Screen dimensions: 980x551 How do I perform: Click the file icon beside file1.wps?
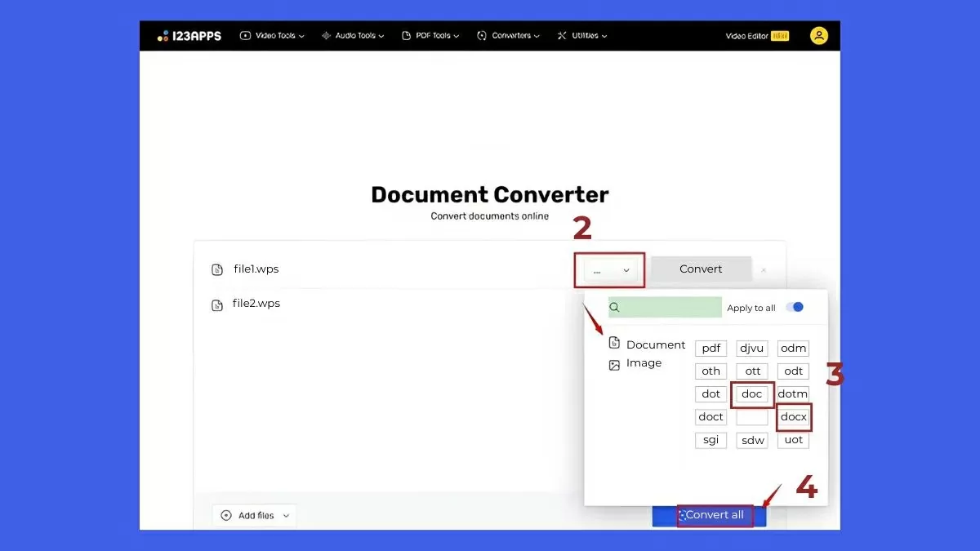216,268
